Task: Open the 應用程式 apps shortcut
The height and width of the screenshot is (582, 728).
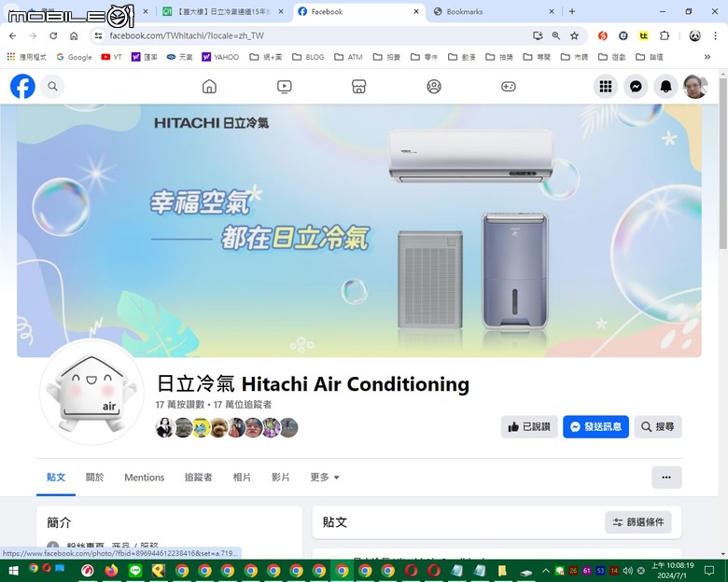Action: 26,57
